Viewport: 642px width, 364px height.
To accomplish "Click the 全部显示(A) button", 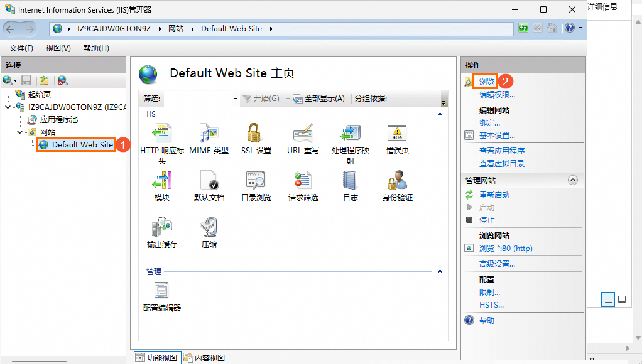I will 319,99.
